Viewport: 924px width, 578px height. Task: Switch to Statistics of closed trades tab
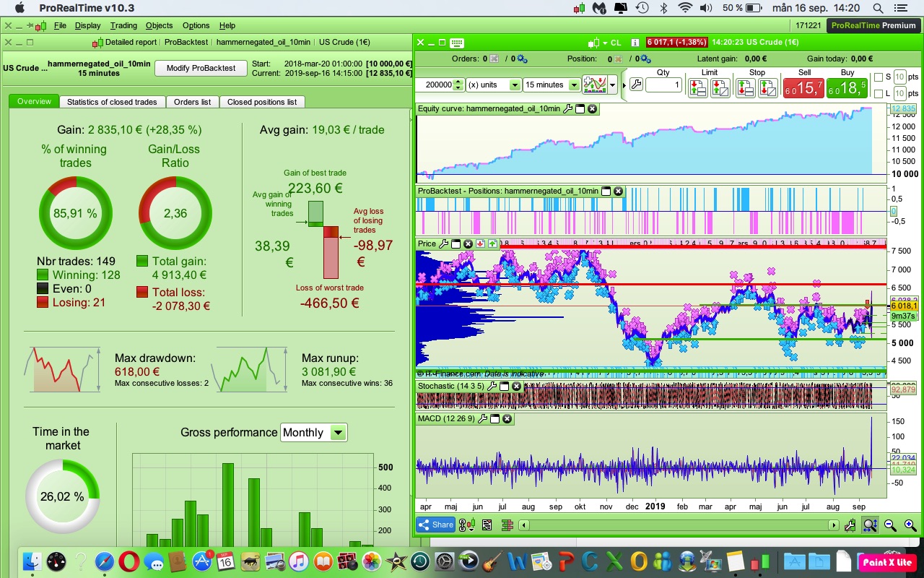(112, 102)
